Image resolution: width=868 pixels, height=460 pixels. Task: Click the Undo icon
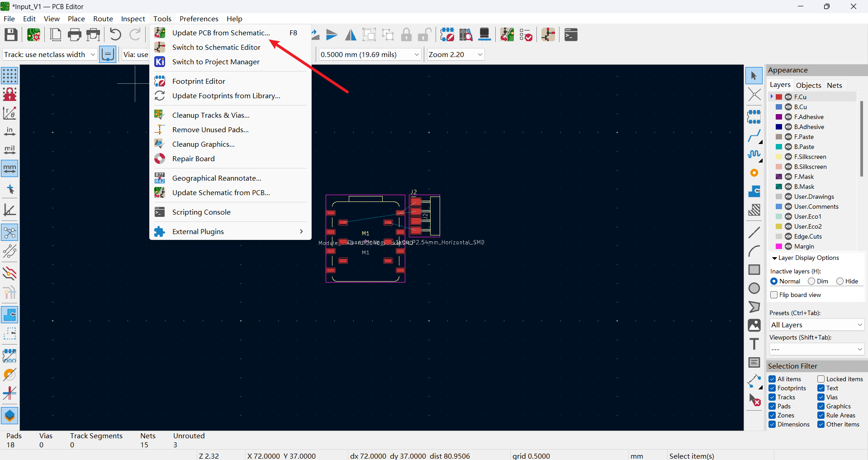[x=115, y=35]
